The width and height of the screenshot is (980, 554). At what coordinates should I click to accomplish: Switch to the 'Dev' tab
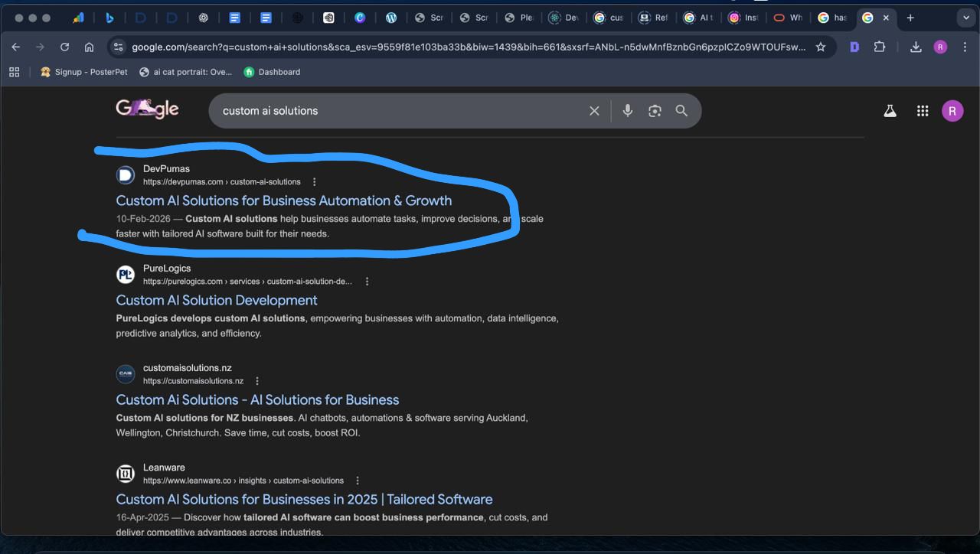point(563,18)
